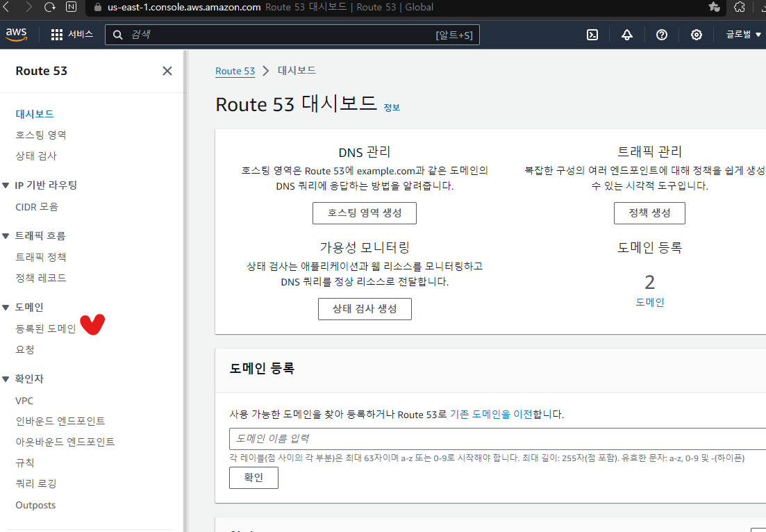Click the 트래픽 관리 heading
The image size is (766, 532).
click(x=649, y=151)
